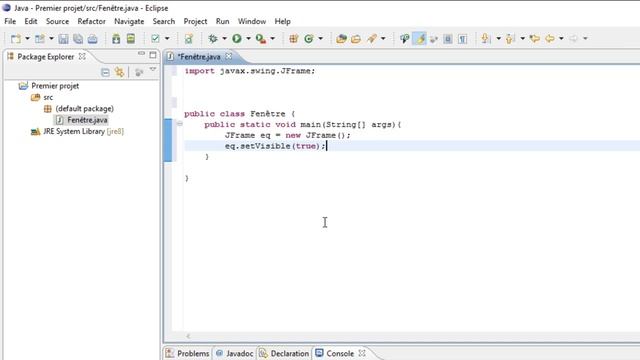Image resolution: width=640 pixels, height=360 pixels.
Task: Click the Run External Tools icon
Action: pos(261,39)
